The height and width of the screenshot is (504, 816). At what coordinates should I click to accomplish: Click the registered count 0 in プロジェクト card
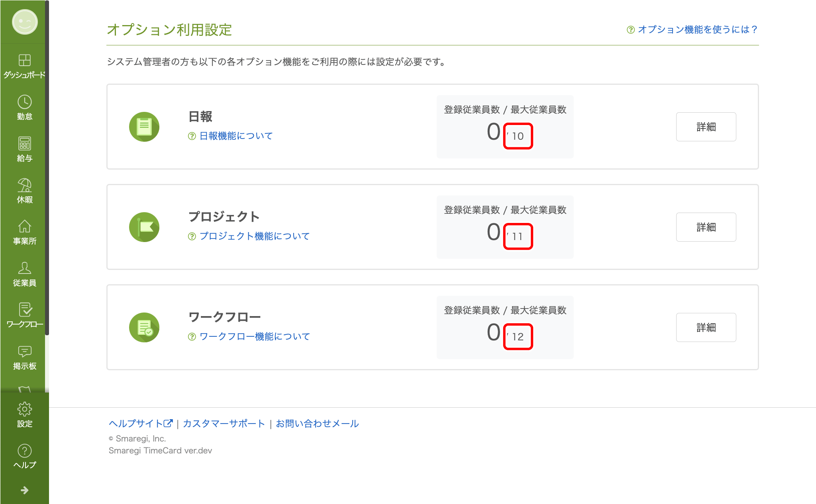point(494,232)
